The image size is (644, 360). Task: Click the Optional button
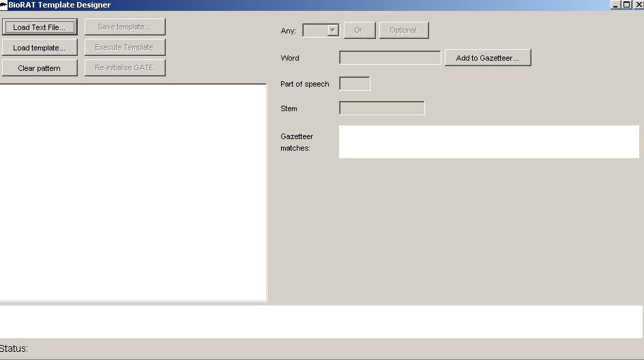click(x=404, y=31)
